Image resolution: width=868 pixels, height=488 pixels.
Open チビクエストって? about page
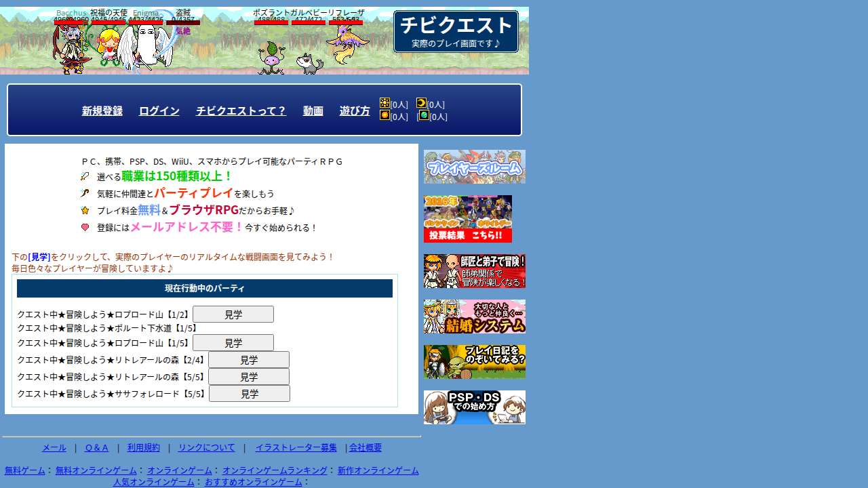coord(241,110)
